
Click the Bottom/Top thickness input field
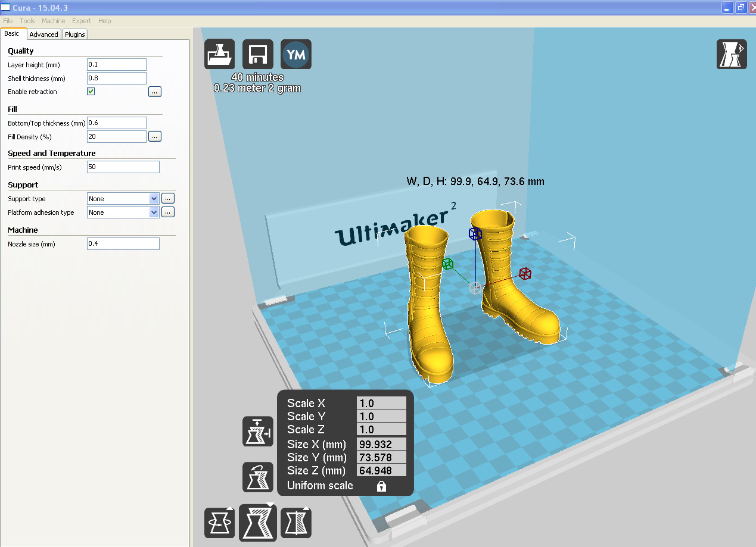pyautogui.click(x=117, y=123)
